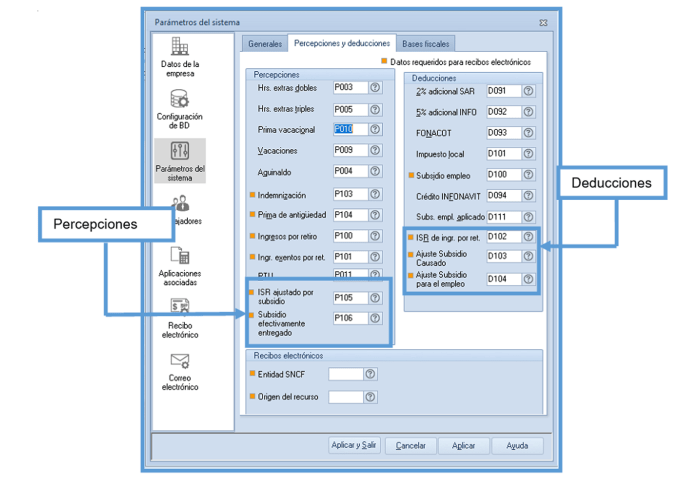This screenshot has width=700, height=485.
Task: Click lookup icon beside FONACOT D093
Action: [x=528, y=133]
